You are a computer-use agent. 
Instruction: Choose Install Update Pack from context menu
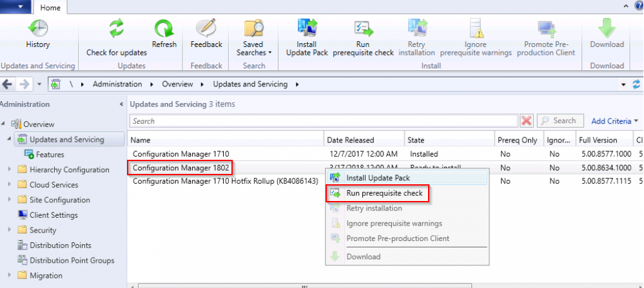click(407, 178)
